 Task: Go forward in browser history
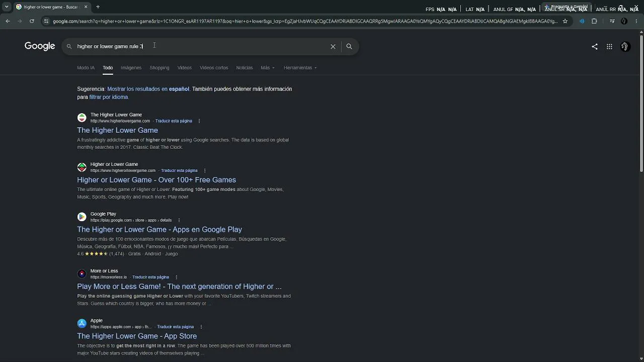pyautogui.click(x=20, y=21)
